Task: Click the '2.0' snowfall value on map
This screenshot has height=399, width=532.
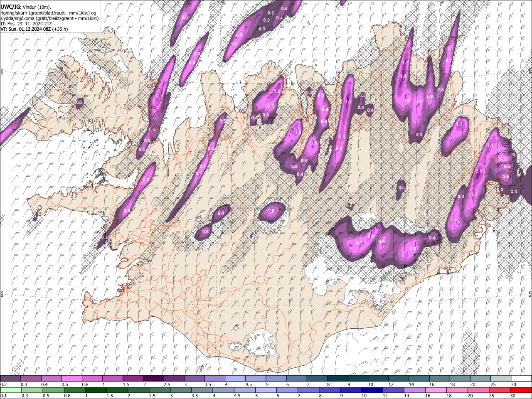Action: [x=478, y=171]
